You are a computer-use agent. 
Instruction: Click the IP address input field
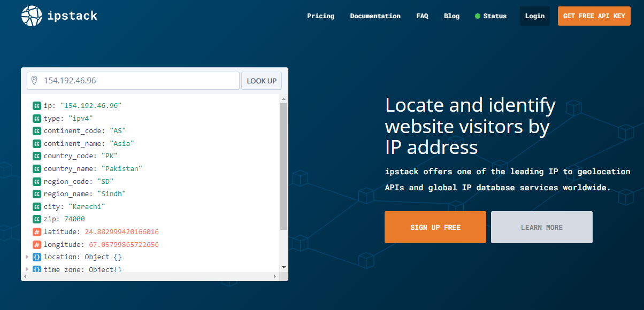point(133,81)
